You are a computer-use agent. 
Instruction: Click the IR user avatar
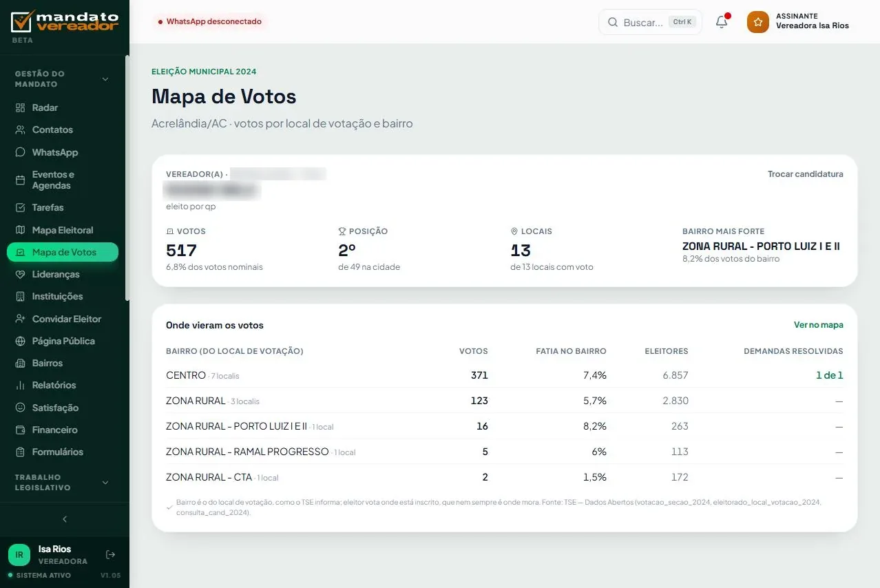click(19, 554)
